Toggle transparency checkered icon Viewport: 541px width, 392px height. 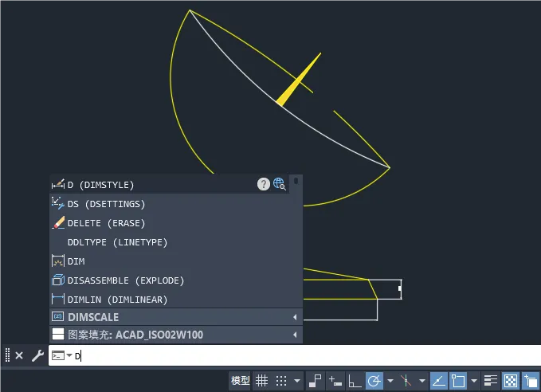tap(511, 381)
